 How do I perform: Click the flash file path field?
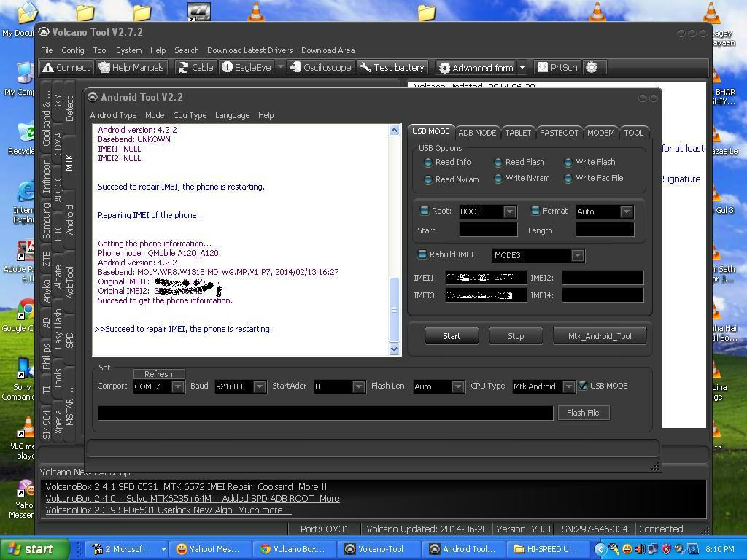click(x=325, y=413)
